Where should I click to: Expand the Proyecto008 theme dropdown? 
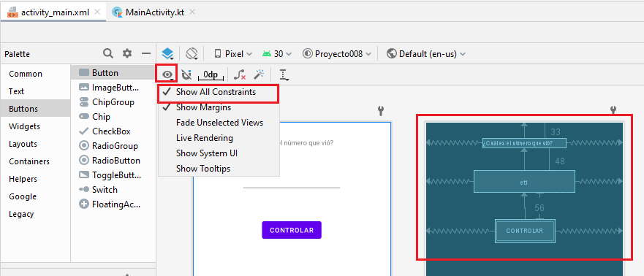[337, 54]
